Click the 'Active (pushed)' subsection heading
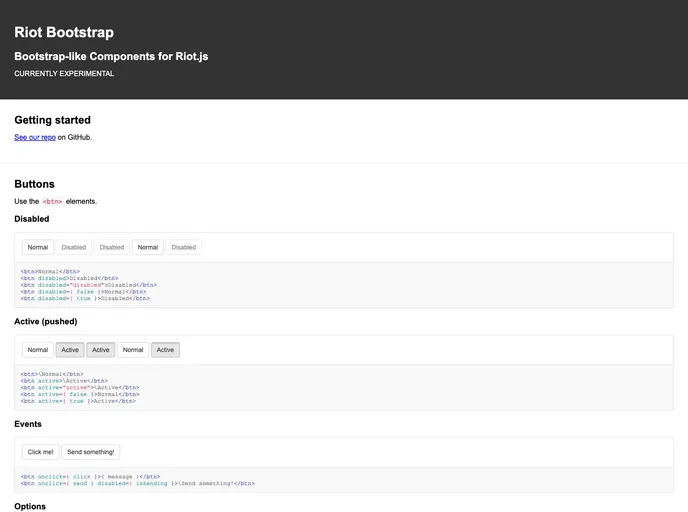Viewport: 688px width, 512px height. pyautogui.click(x=46, y=322)
